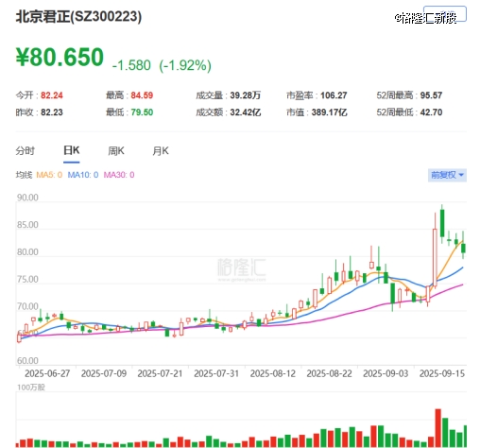Viewport: 480px width, 448px height.
Task: Click the 昨收 value 82.23
Action: 52,112
